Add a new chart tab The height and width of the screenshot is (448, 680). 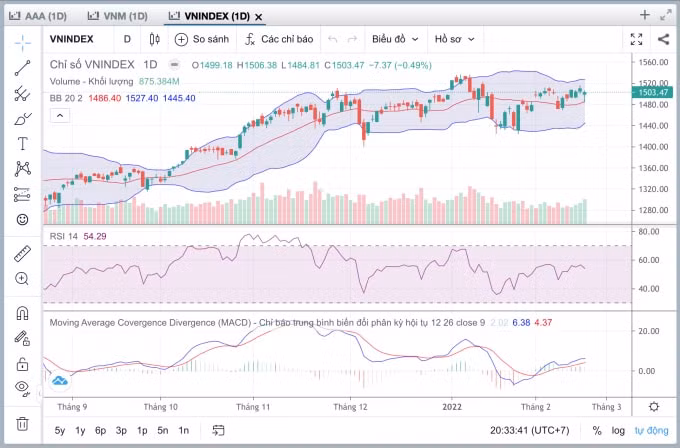point(645,15)
